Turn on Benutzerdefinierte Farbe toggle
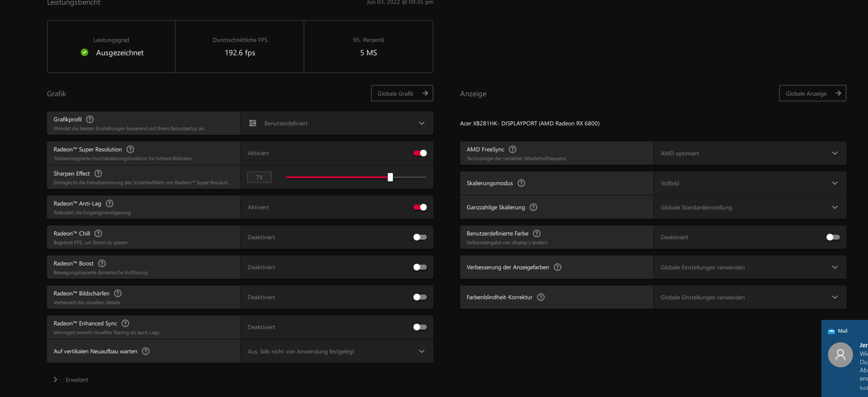This screenshot has width=868, height=397. [x=833, y=237]
